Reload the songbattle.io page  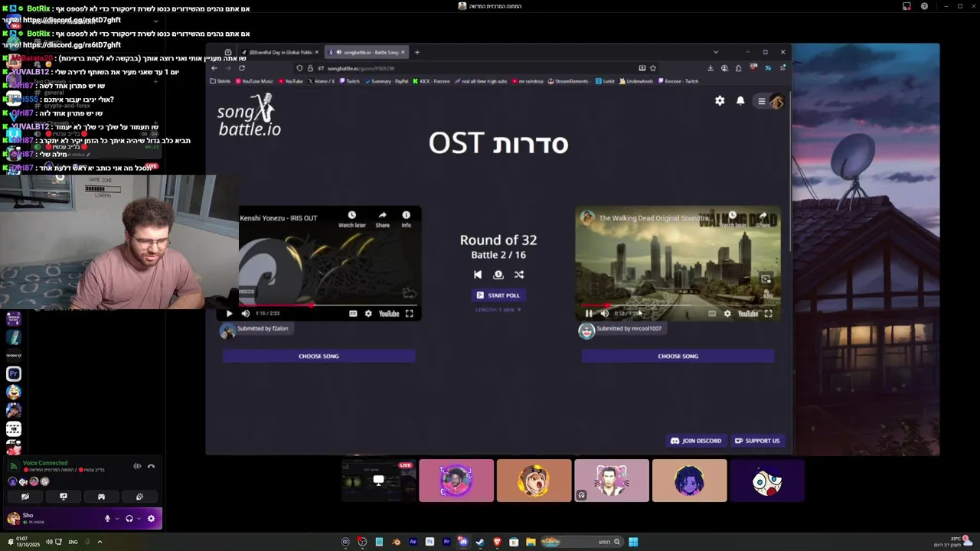click(242, 68)
